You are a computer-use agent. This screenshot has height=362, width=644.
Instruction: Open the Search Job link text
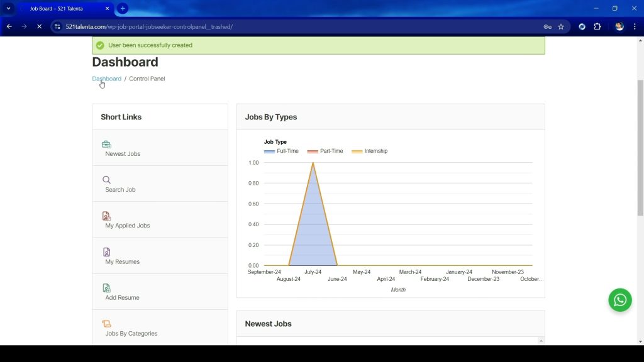click(x=120, y=190)
